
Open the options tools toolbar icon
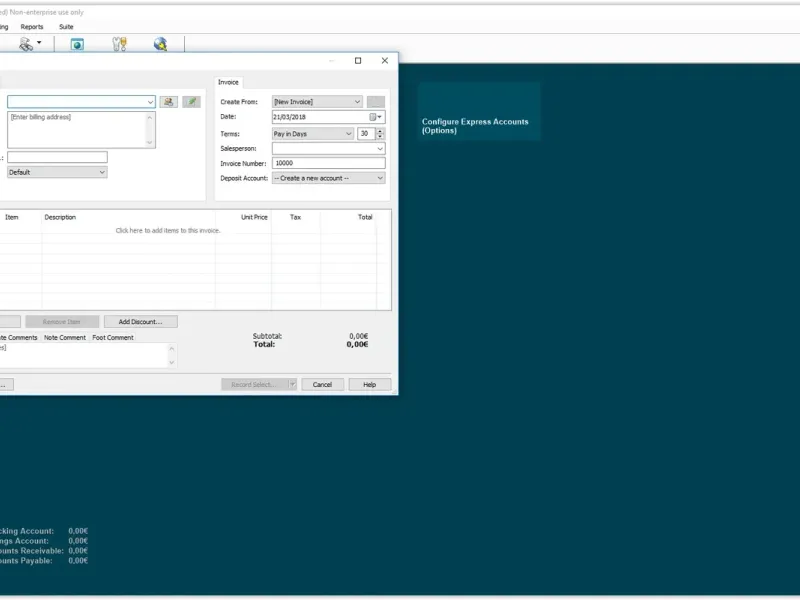(x=120, y=44)
